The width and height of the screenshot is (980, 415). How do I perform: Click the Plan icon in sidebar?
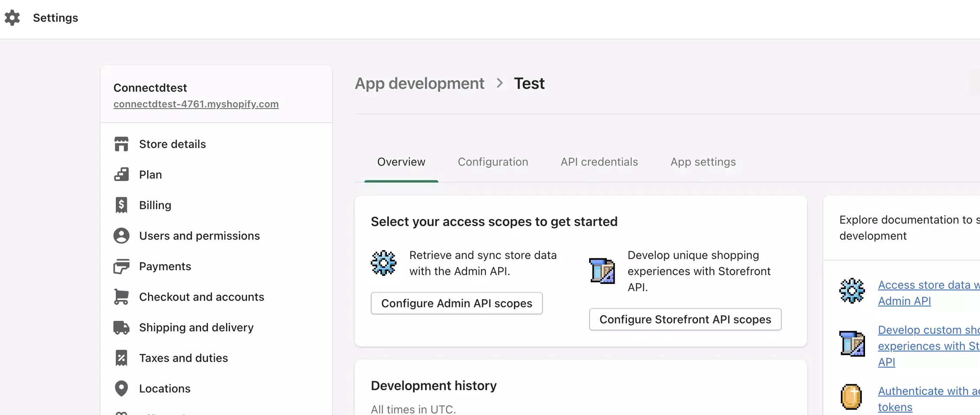click(x=121, y=174)
